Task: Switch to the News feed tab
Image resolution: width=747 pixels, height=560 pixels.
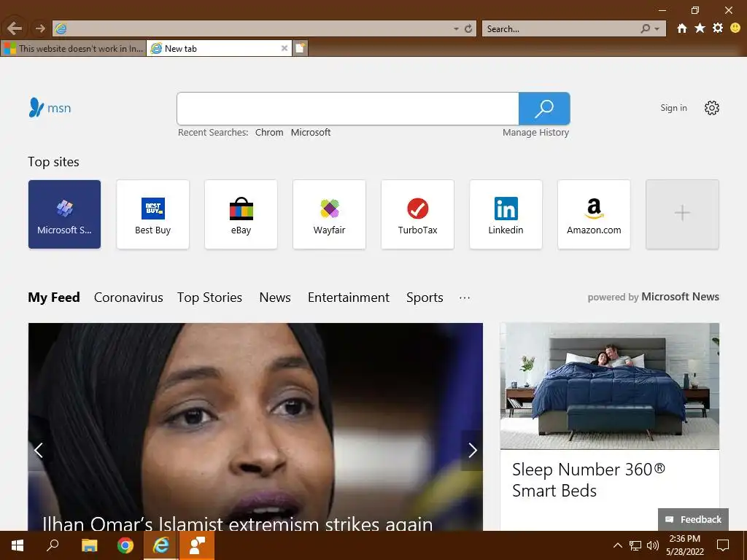Action: [275, 297]
